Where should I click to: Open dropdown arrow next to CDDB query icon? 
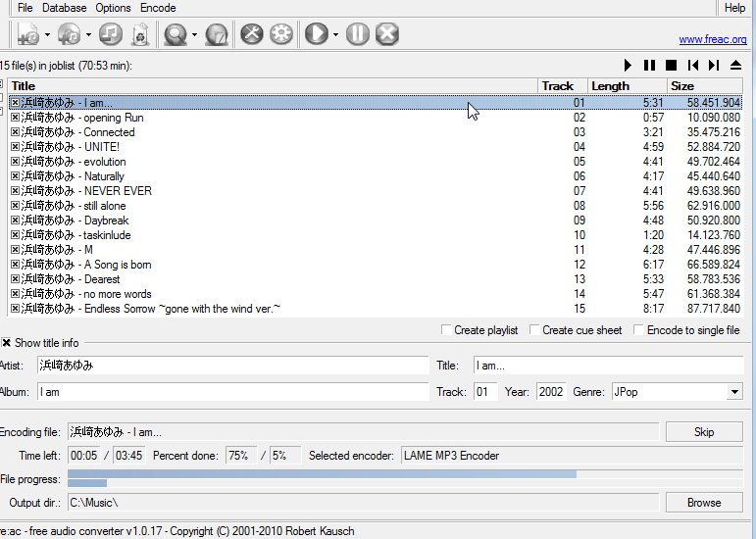(x=194, y=34)
